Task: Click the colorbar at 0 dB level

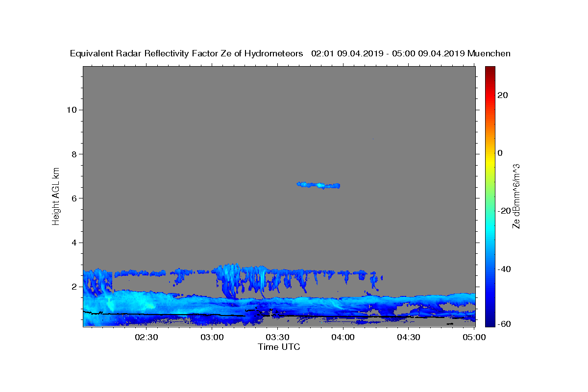Action: click(490, 153)
